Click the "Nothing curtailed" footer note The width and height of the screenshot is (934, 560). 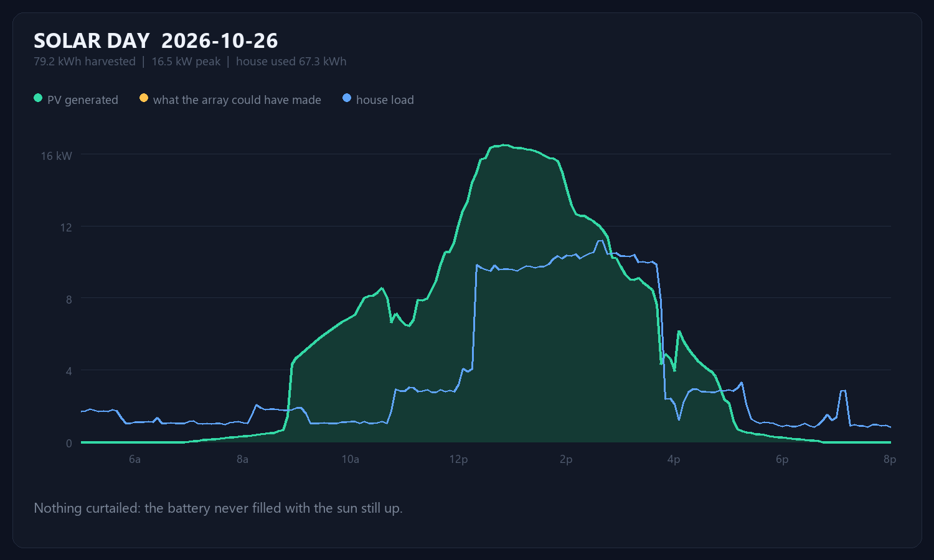218,508
